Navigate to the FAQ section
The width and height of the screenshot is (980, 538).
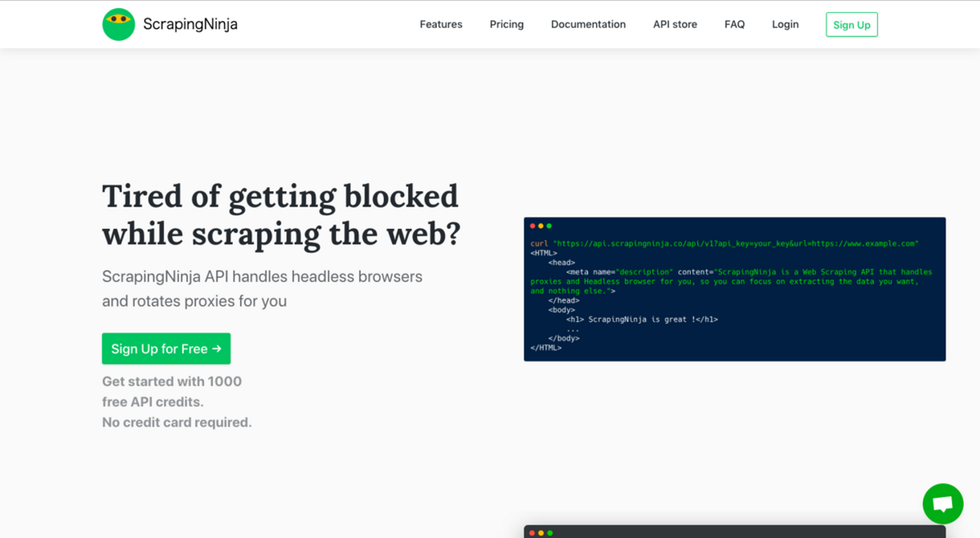[x=734, y=25]
